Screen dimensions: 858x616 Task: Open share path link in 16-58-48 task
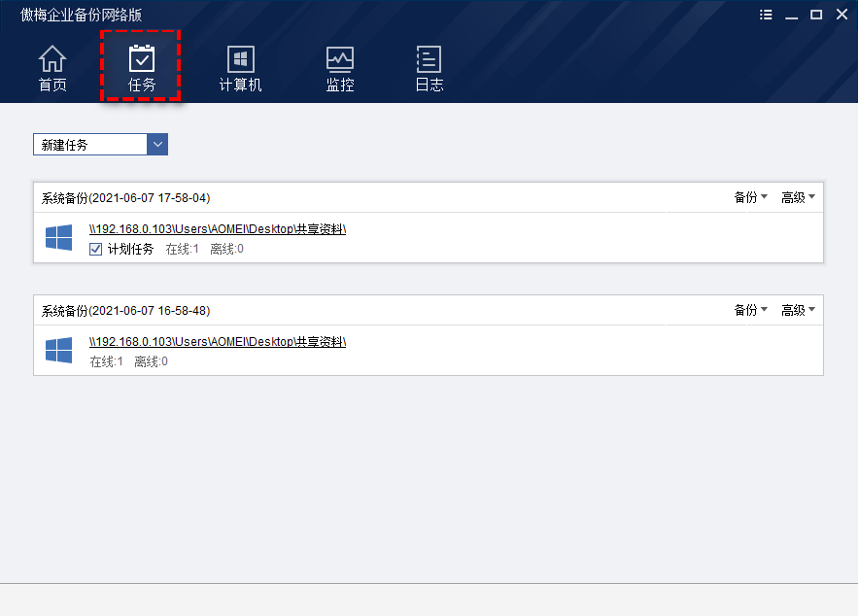pos(218,342)
